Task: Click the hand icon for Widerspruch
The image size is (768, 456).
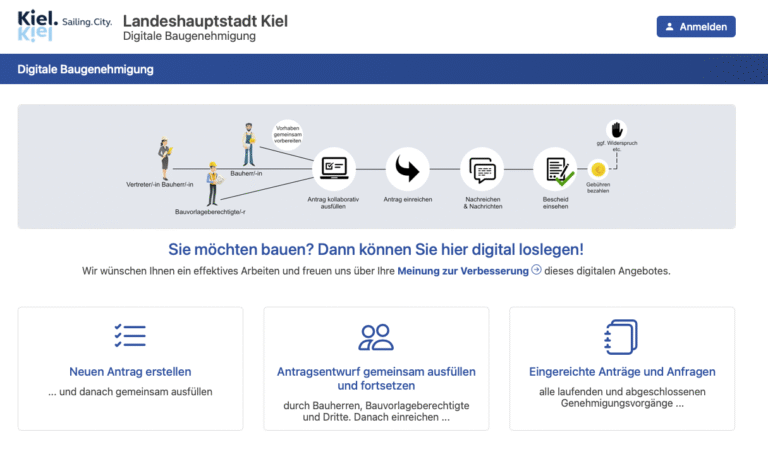Action: 617,130
